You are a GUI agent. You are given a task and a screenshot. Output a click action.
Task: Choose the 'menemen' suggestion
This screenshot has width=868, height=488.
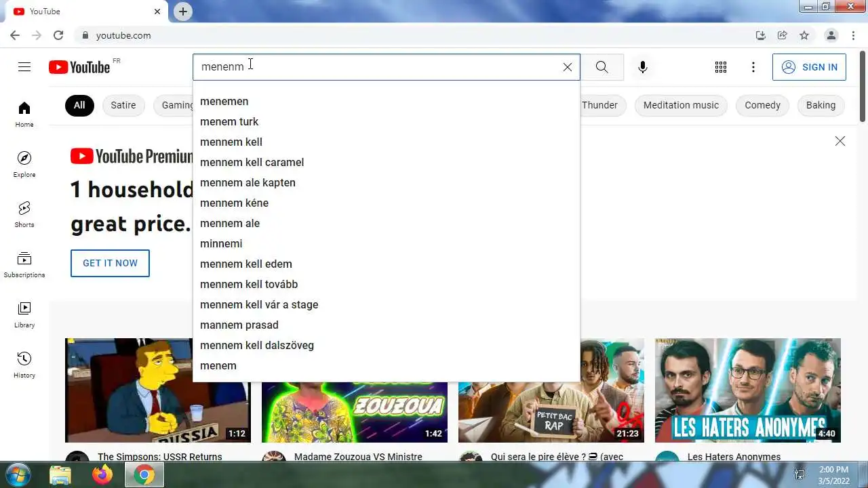(x=387, y=101)
